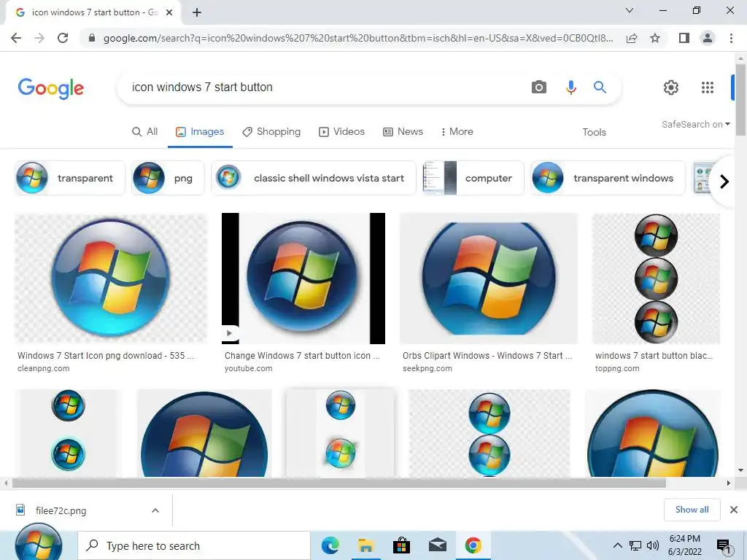Open the Chrome side panel icon
Image resolution: width=747 pixels, height=560 pixels.
pos(684,38)
